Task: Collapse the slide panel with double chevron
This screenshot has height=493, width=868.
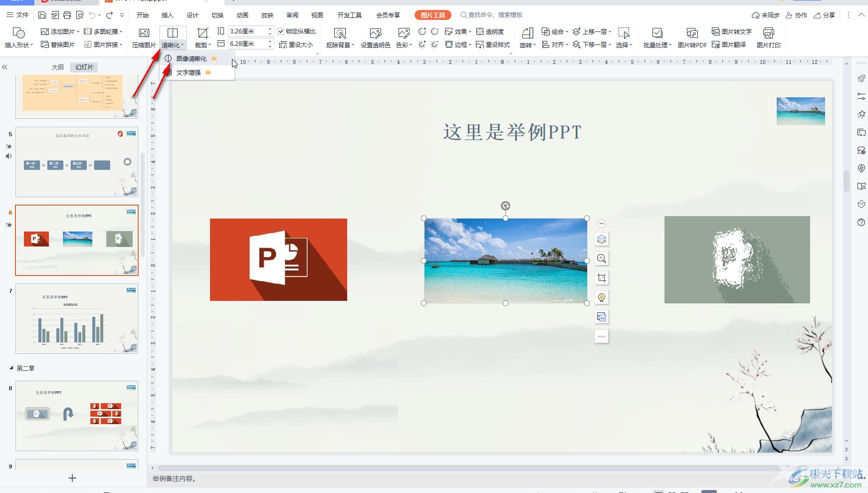Action: point(5,67)
